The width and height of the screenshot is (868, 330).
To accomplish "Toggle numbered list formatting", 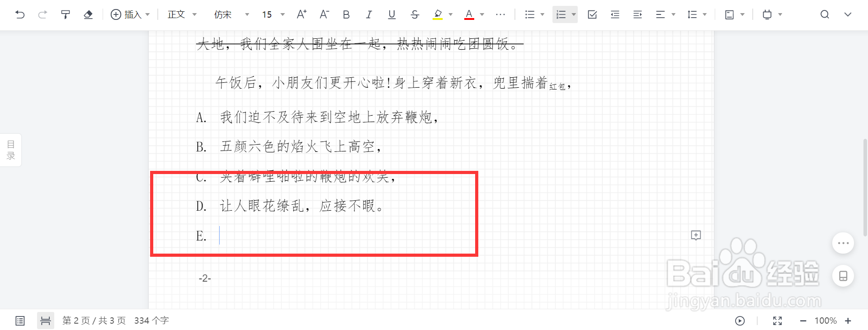I will point(561,14).
